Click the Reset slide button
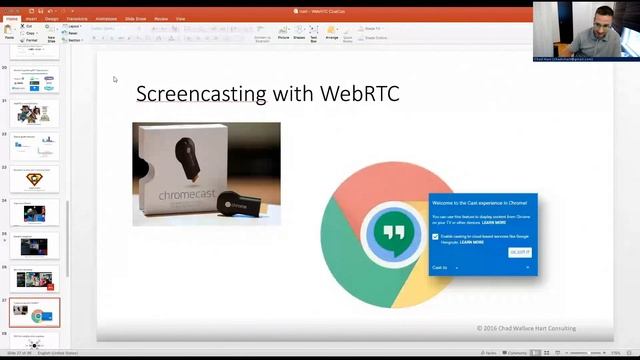Viewport: 640px width, 360px height. (71, 33)
